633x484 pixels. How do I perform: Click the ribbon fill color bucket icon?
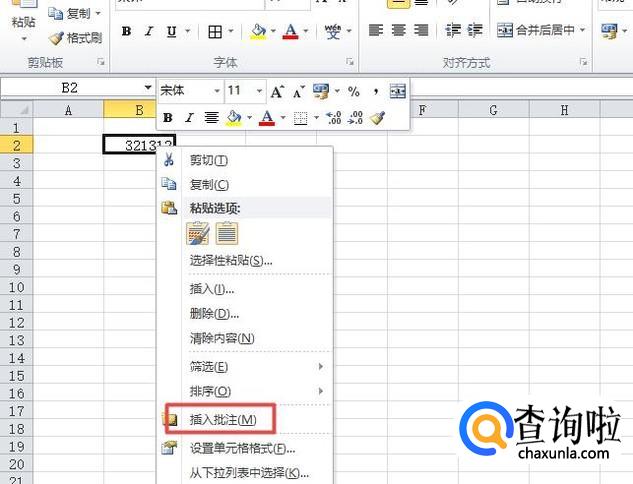(258, 32)
